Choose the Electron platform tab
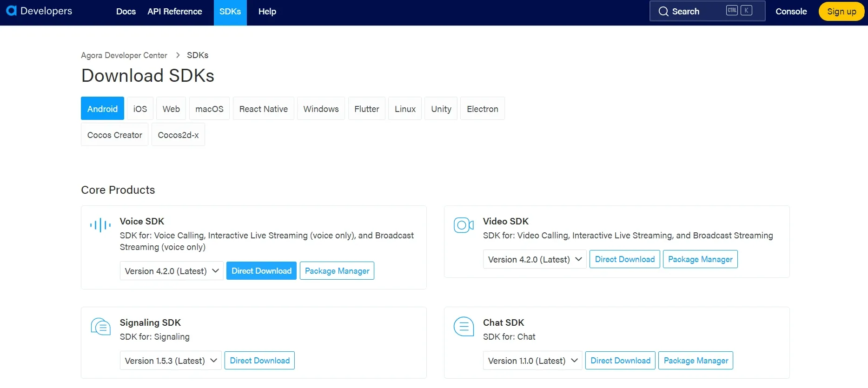The image size is (868, 388). 483,108
